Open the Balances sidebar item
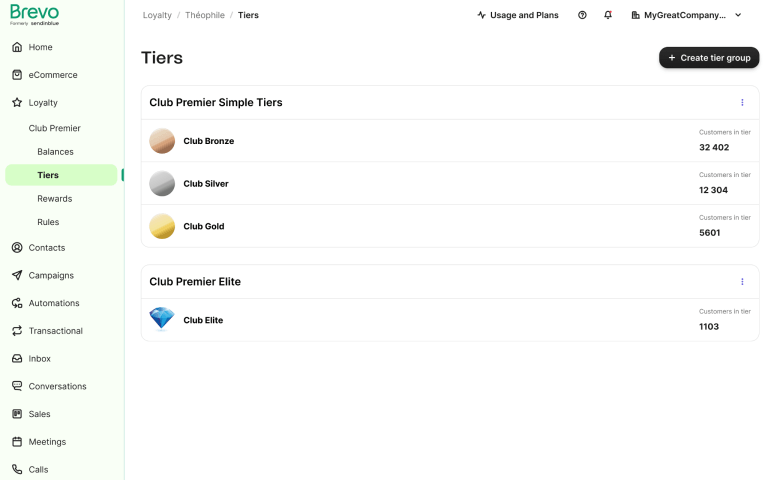 pos(55,152)
